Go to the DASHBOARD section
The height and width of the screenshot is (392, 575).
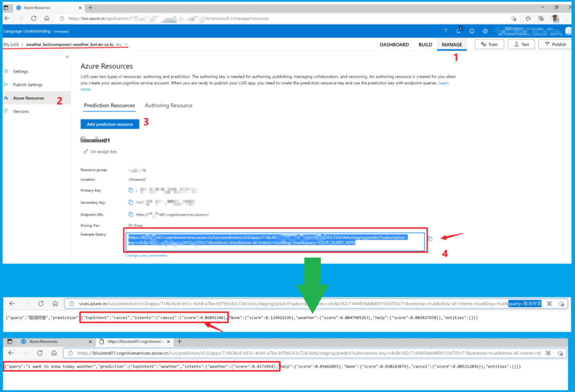coord(394,45)
